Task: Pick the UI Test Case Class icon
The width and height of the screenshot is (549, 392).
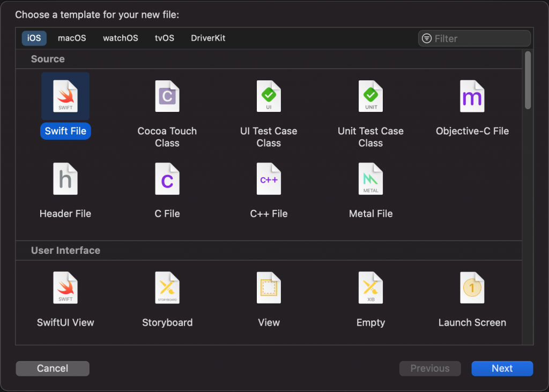Action: [269, 96]
